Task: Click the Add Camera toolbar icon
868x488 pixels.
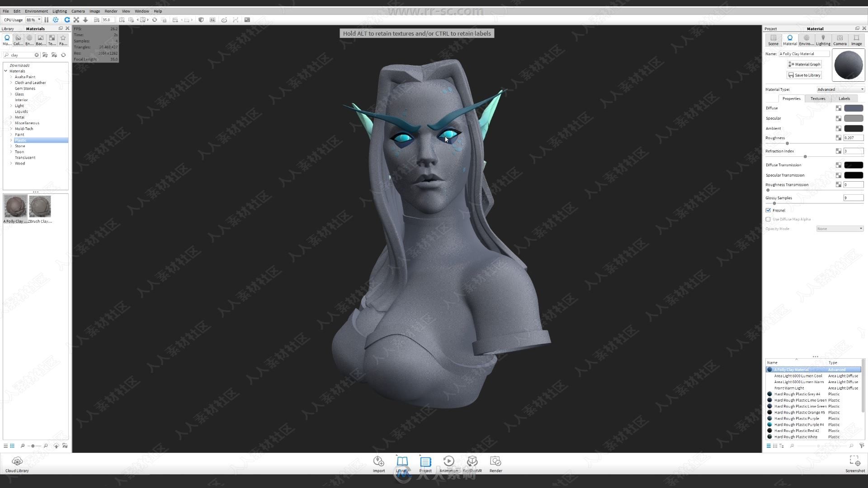Action: (122, 20)
